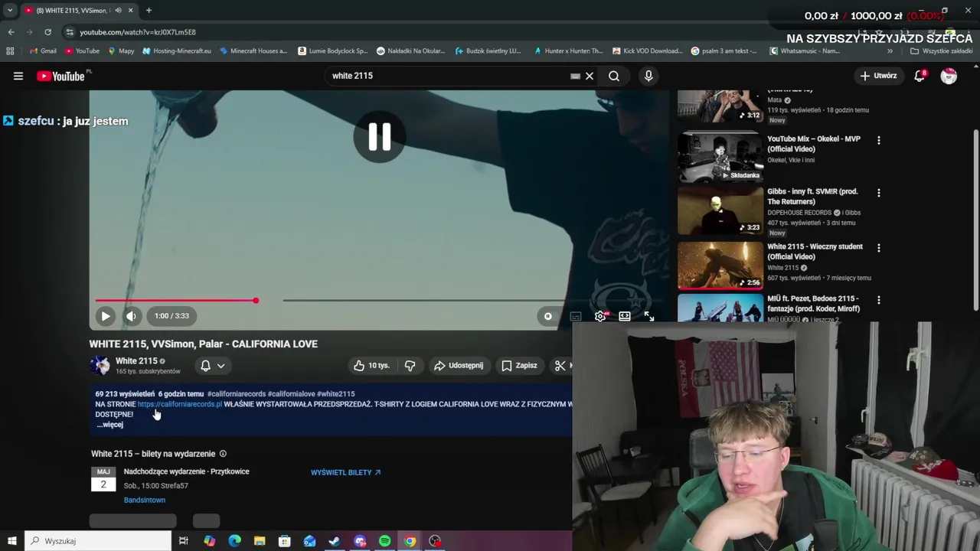The image size is (980, 551).
Task: Open the Bandsintown link
Action: 145,500
